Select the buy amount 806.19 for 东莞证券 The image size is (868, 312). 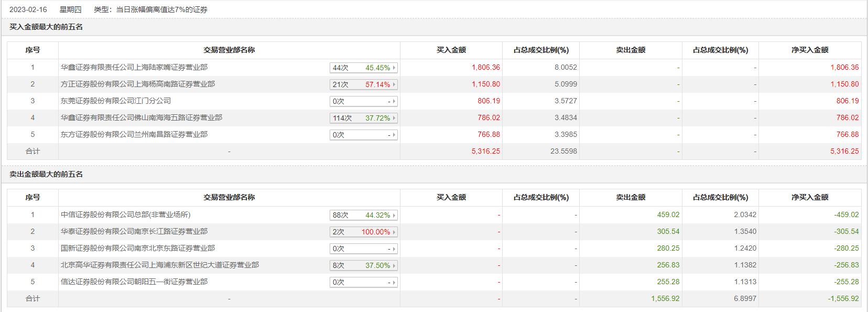[489, 101]
